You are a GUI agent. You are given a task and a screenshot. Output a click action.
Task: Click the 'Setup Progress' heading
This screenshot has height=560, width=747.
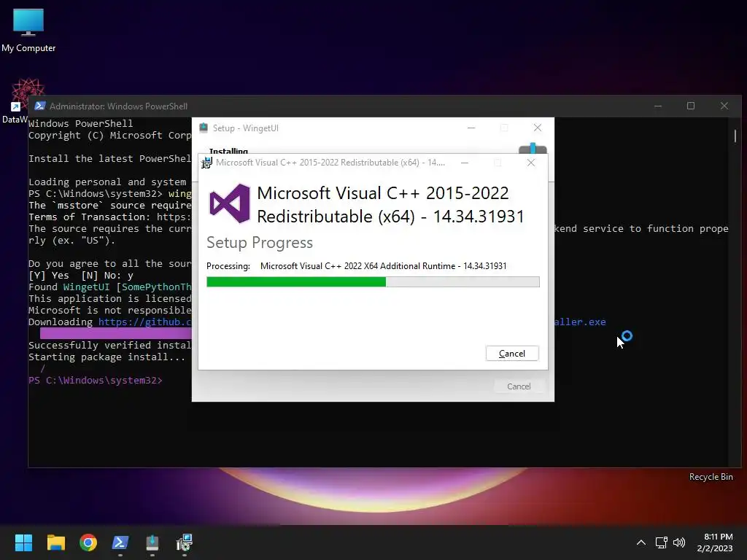(x=260, y=242)
